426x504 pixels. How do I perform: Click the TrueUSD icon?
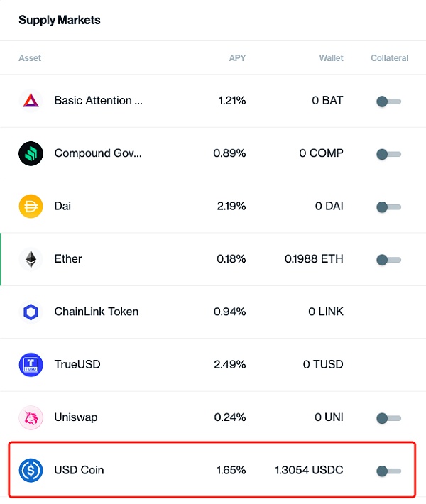click(x=31, y=364)
